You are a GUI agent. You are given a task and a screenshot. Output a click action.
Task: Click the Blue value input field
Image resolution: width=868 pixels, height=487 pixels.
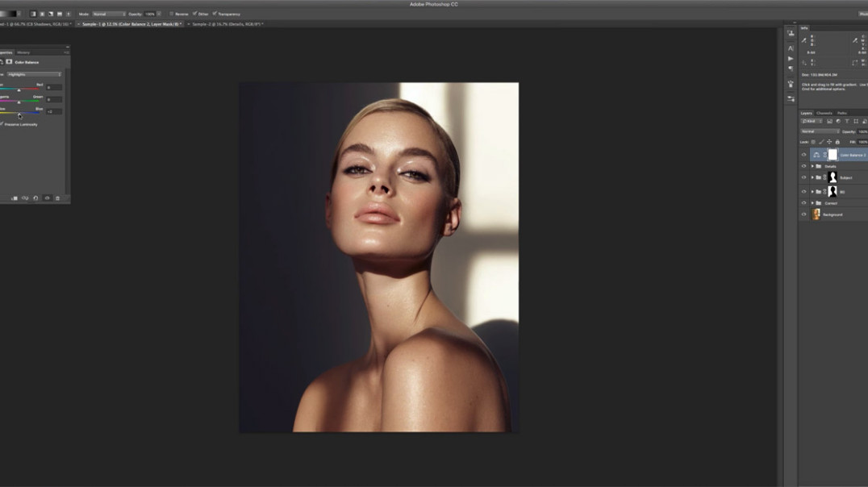pyautogui.click(x=54, y=112)
